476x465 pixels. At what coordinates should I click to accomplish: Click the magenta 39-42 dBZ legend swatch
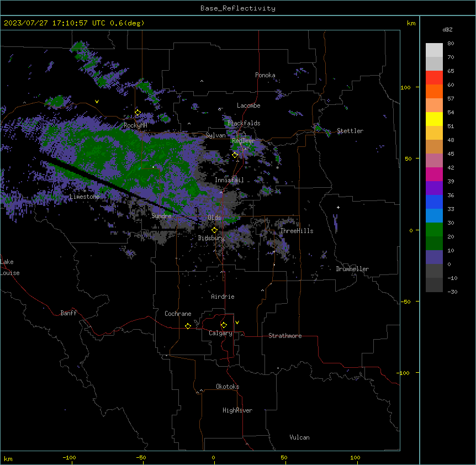434,175
